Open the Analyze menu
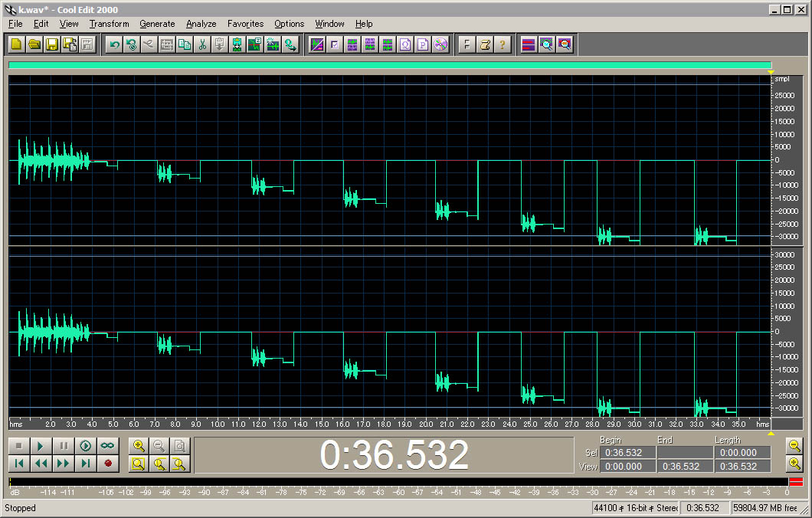812x518 pixels. click(x=201, y=24)
